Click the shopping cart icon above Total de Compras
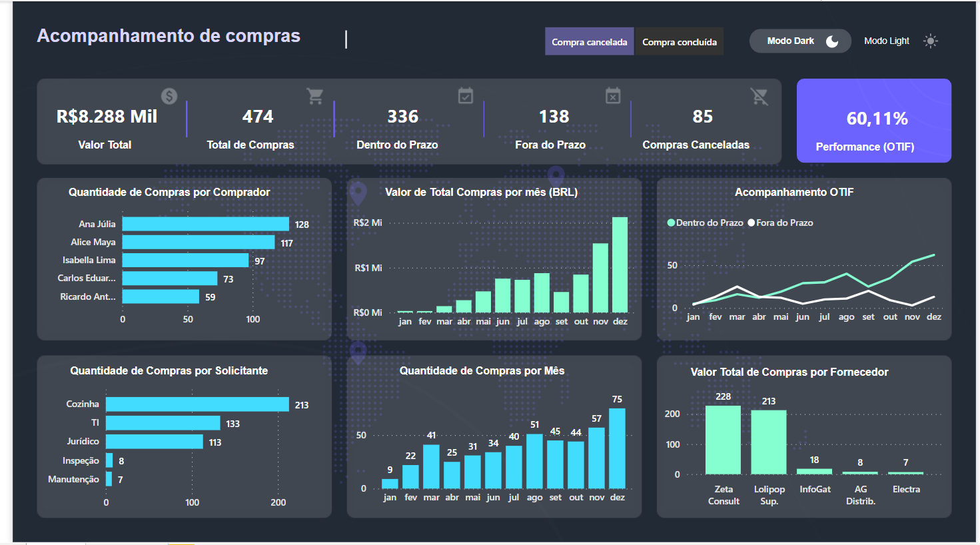The width and height of the screenshot is (980, 545). point(315,96)
